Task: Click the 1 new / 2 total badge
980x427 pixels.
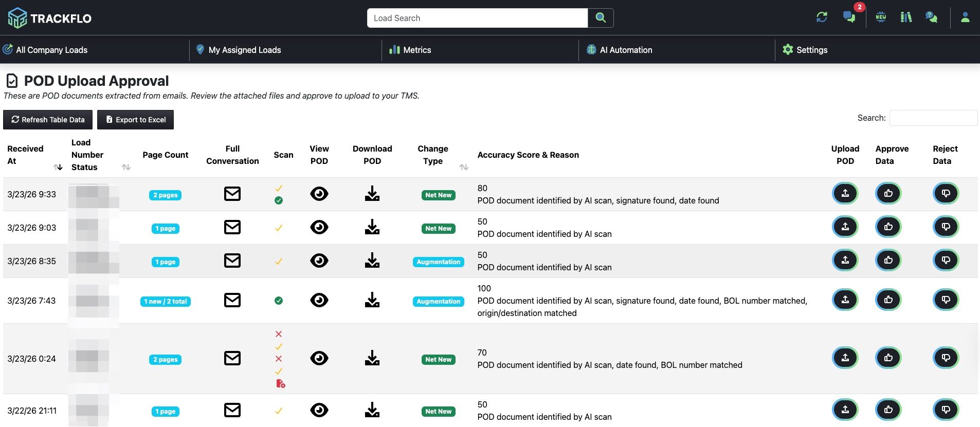Action: [166, 302]
